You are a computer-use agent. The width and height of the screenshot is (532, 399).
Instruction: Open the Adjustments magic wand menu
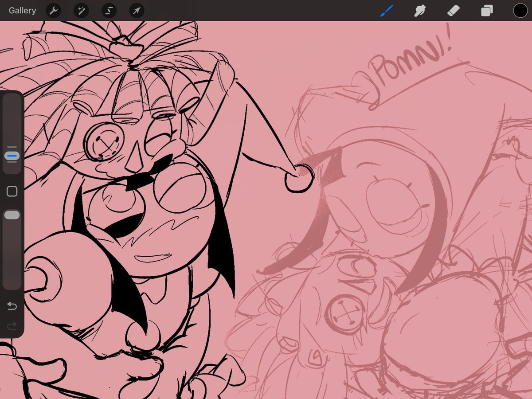click(82, 10)
